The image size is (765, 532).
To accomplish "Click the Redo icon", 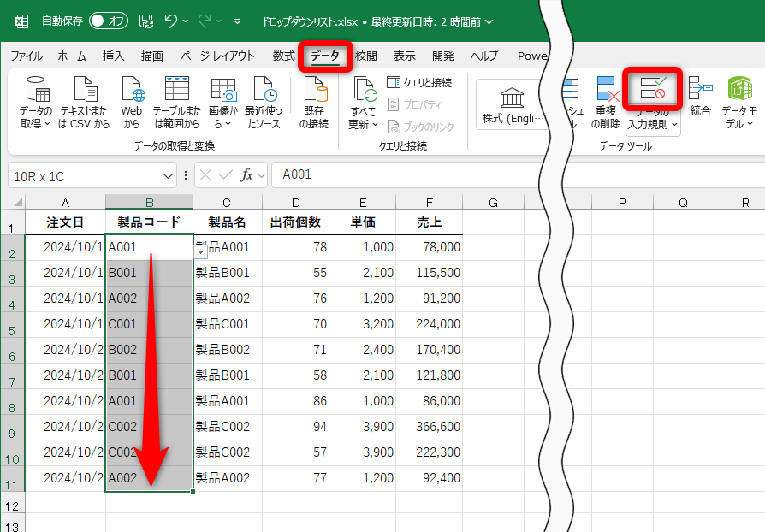I will 205,21.
